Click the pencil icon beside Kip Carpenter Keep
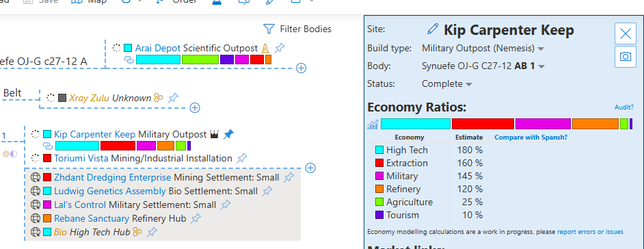644x249 pixels. (433, 29)
